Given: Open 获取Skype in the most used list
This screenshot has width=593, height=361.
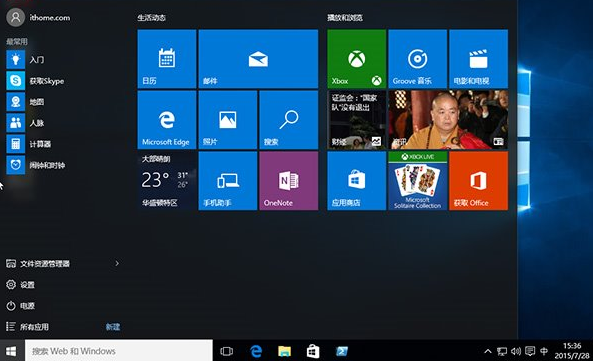Looking at the screenshot, I should pyautogui.click(x=64, y=81).
